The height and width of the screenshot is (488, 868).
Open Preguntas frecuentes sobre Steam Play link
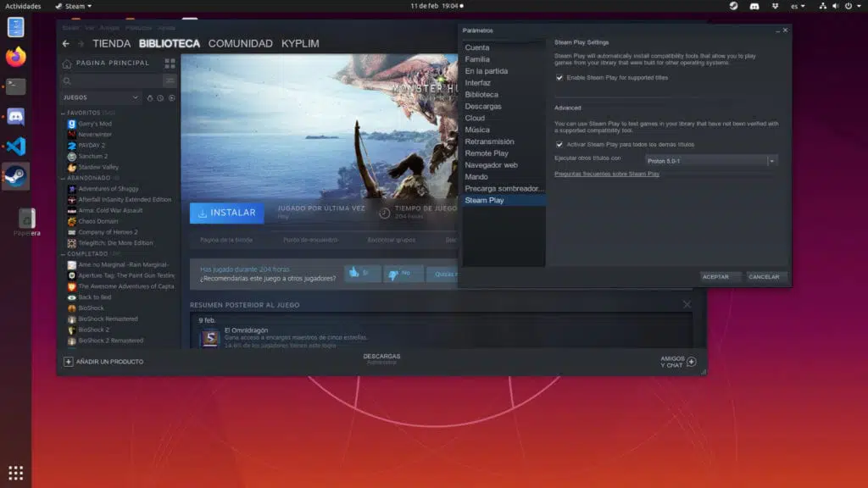tap(607, 174)
